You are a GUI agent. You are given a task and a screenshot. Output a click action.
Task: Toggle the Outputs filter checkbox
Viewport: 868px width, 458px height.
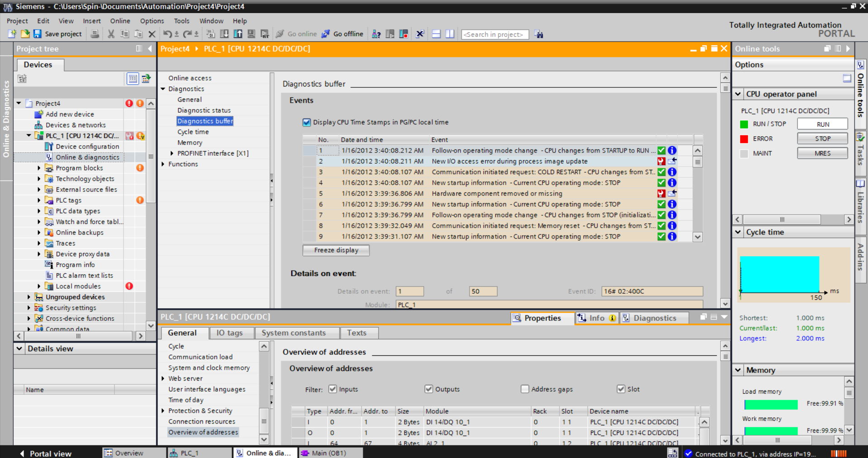point(428,389)
